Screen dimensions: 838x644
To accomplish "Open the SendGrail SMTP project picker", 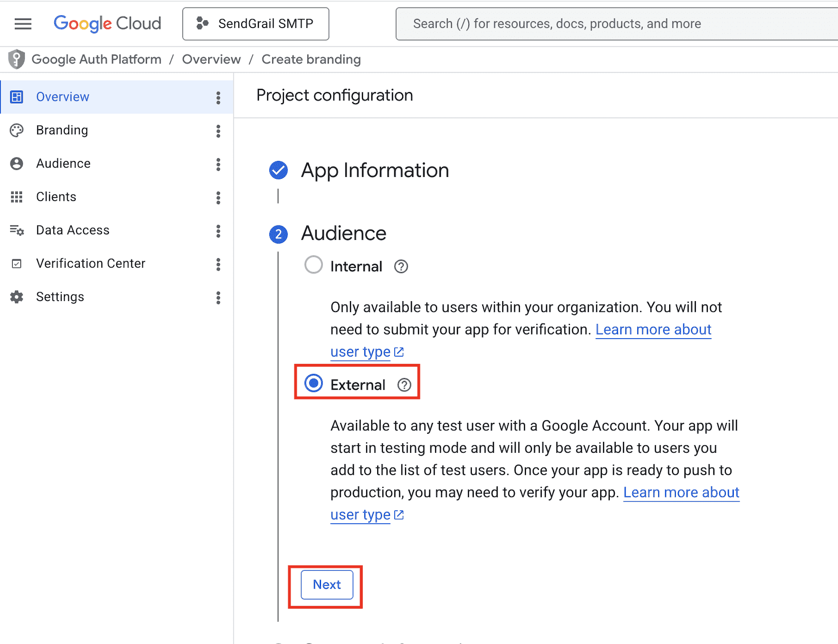I will pyautogui.click(x=256, y=24).
